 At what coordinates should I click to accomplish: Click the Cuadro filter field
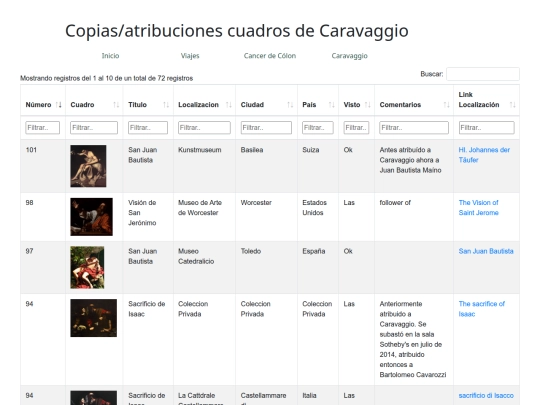(x=94, y=127)
